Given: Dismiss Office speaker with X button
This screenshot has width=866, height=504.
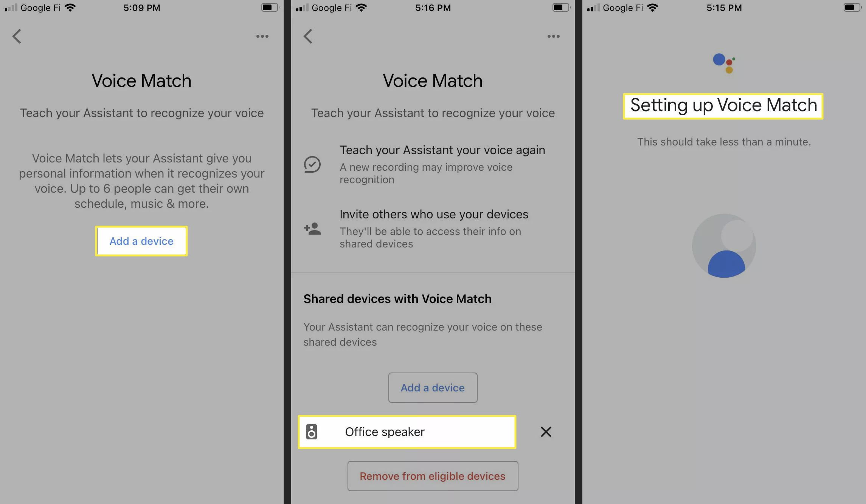Looking at the screenshot, I should [x=545, y=432].
